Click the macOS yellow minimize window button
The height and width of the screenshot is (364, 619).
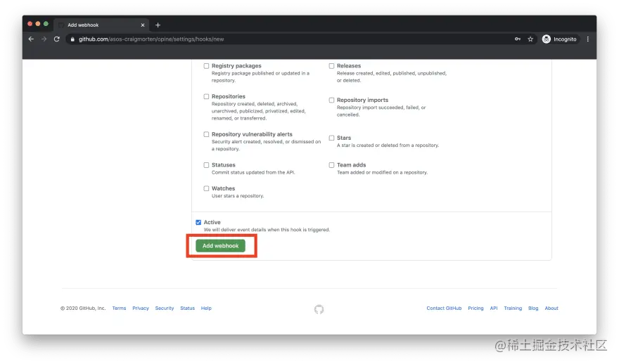pos(38,24)
